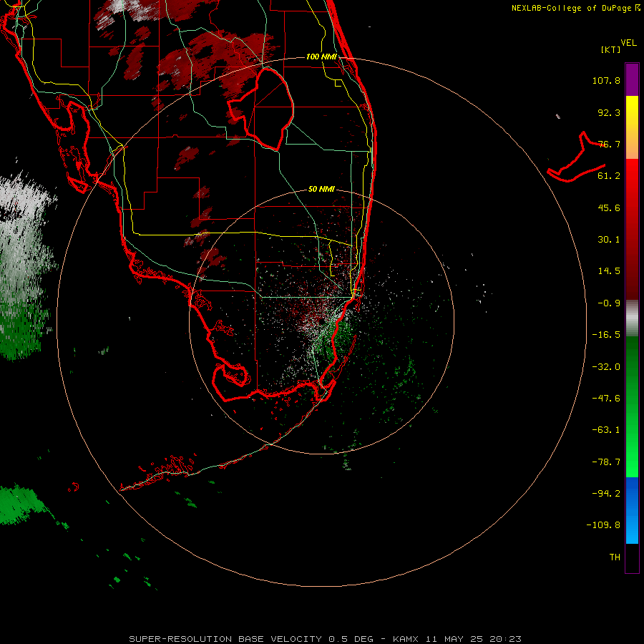This screenshot has height=644, width=644.
Task: Select the -78.7 legend value
Action: (x=606, y=462)
